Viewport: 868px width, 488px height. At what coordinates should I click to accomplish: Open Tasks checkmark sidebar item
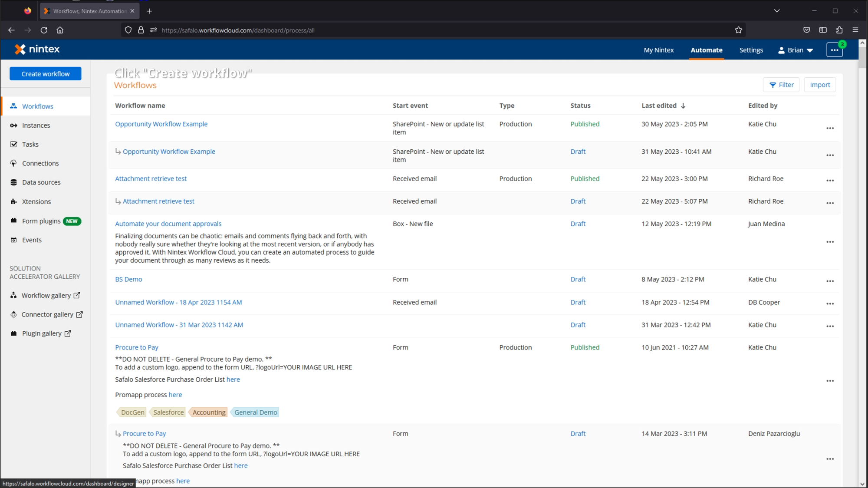click(30, 145)
